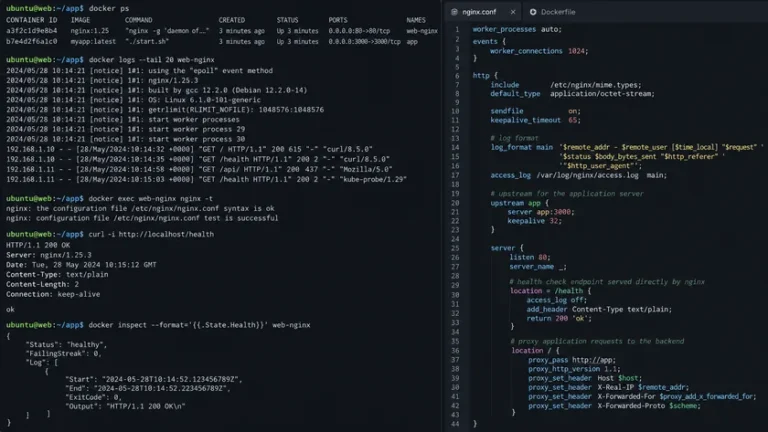Click the '# upstream for the application server' comment

point(567,193)
